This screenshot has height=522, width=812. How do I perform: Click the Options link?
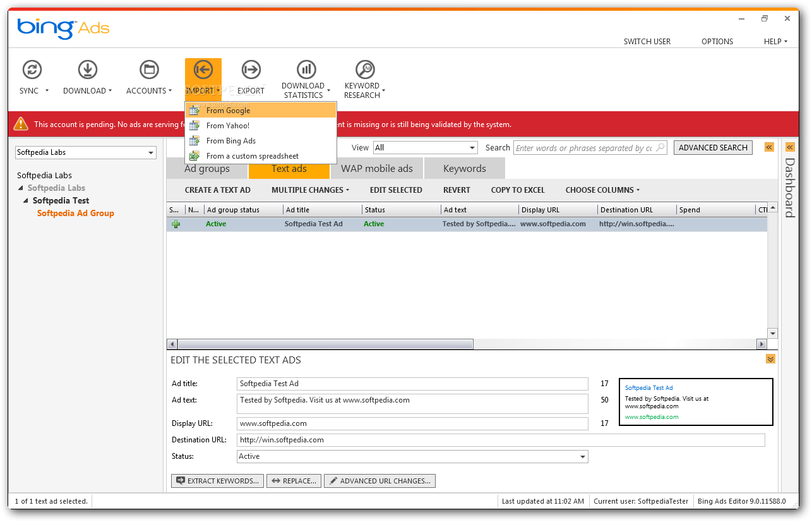pyautogui.click(x=717, y=41)
